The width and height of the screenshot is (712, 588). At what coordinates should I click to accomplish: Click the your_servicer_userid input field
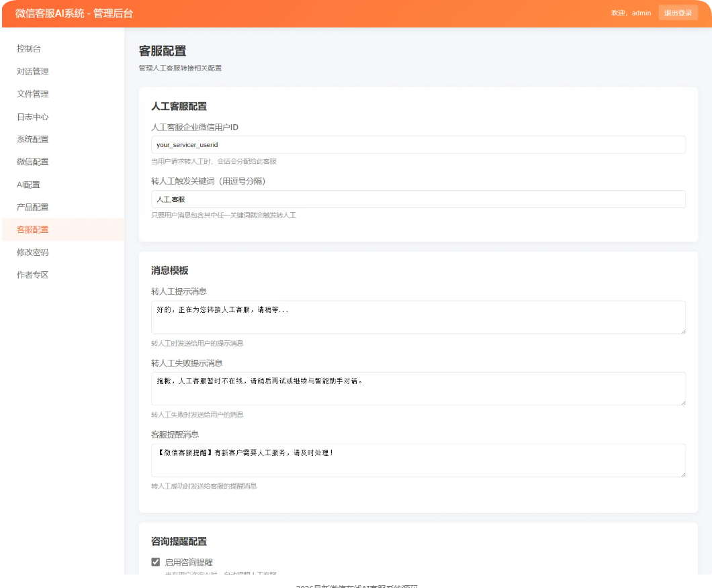click(x=418, y=144)
